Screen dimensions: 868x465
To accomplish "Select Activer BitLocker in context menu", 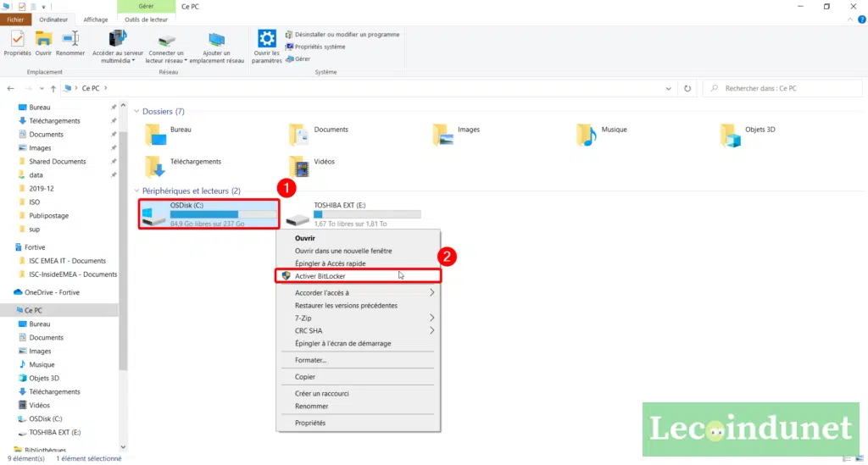I will (x=359, y=276).
